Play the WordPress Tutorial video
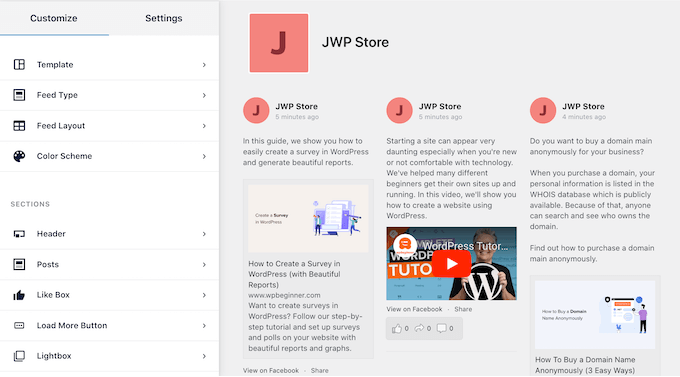The image size is (680, 377). point(451,263)
